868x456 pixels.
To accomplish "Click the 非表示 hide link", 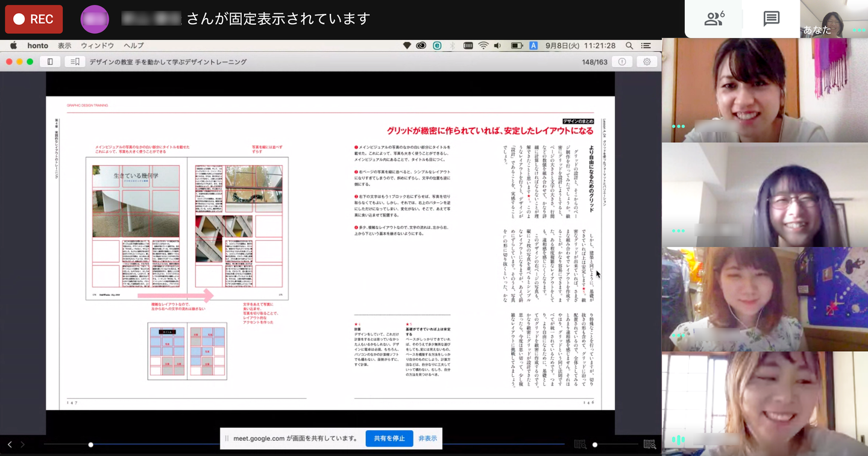I will (427, 439).
